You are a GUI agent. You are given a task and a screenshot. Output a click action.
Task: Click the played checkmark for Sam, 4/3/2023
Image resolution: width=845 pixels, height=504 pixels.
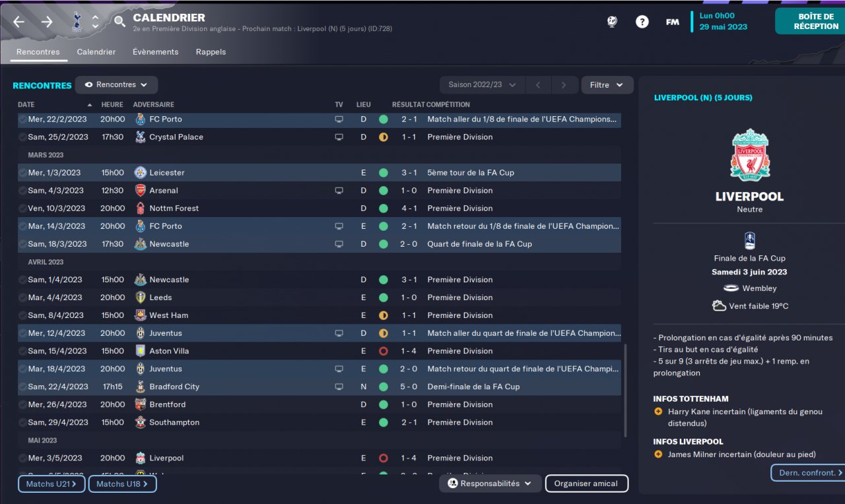[23, 191]
